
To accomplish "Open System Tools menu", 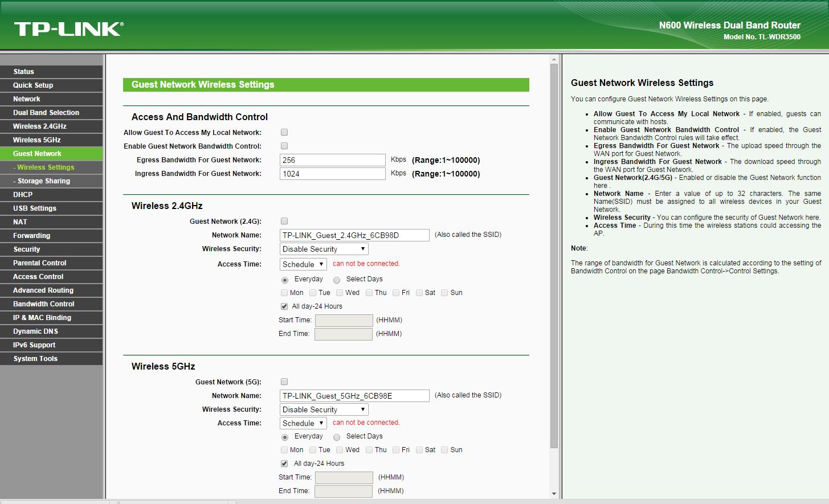I will pyautogui.click(x=51, y=359).
